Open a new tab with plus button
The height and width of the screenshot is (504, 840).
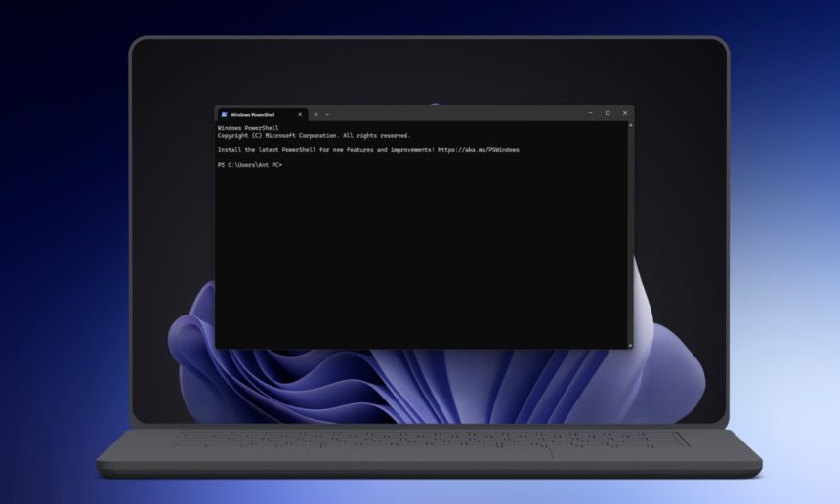pyautogui.click(x=316, y=114)
